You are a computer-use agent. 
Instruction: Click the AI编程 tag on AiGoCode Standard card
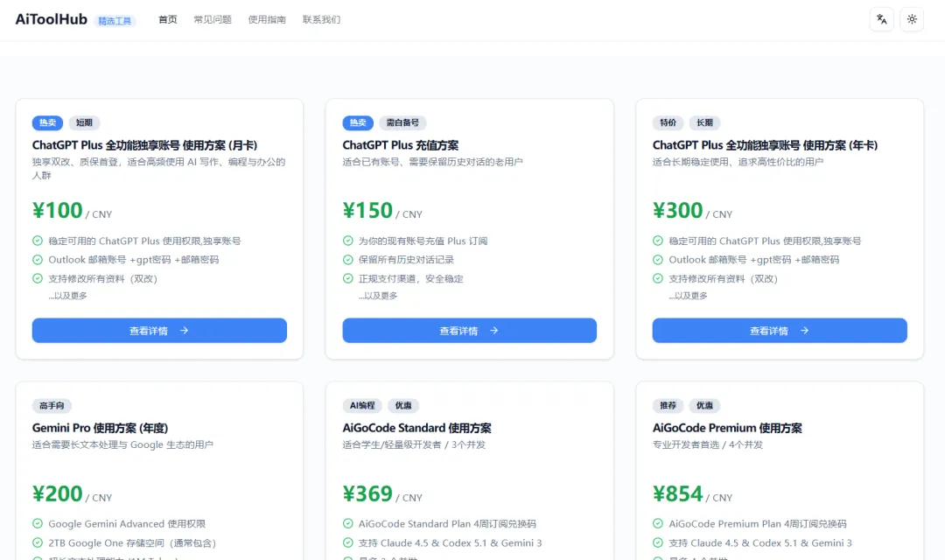pyautogui.click(x=362, y=406)
